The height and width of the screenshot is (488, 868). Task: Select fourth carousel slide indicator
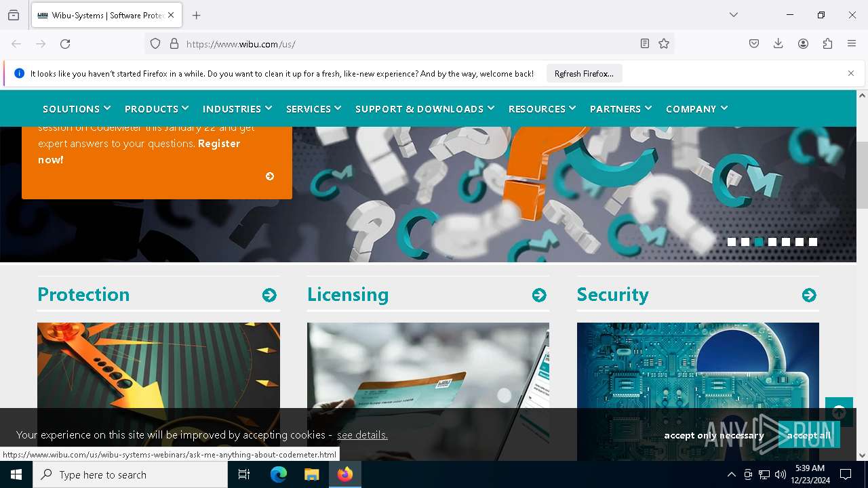[772, 242]
